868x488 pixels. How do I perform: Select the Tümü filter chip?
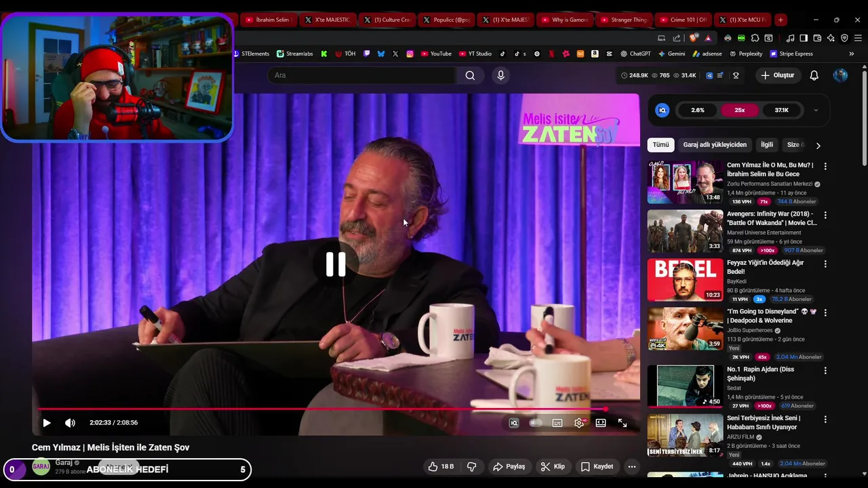pos(660,144)
